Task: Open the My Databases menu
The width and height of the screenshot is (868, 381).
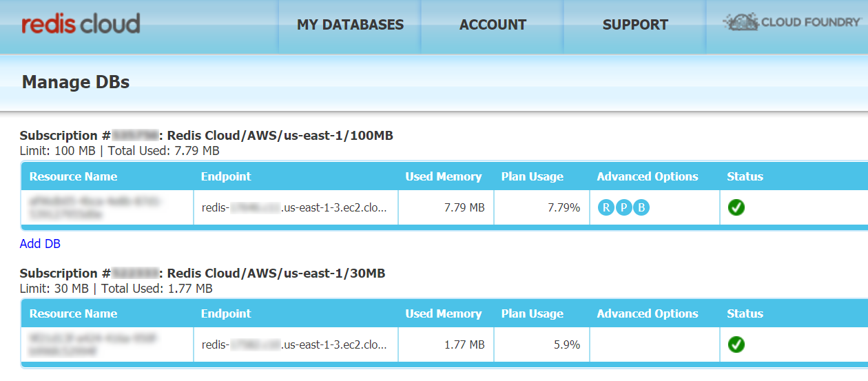Action: [x=350, y=25]
